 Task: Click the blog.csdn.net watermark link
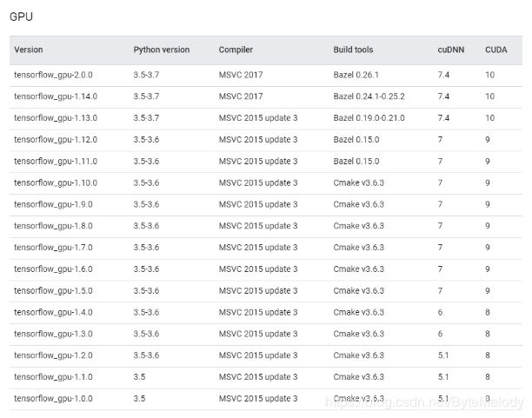(424, 402)
